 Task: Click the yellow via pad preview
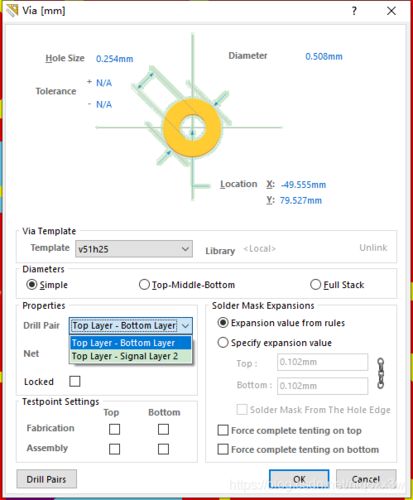192,128
